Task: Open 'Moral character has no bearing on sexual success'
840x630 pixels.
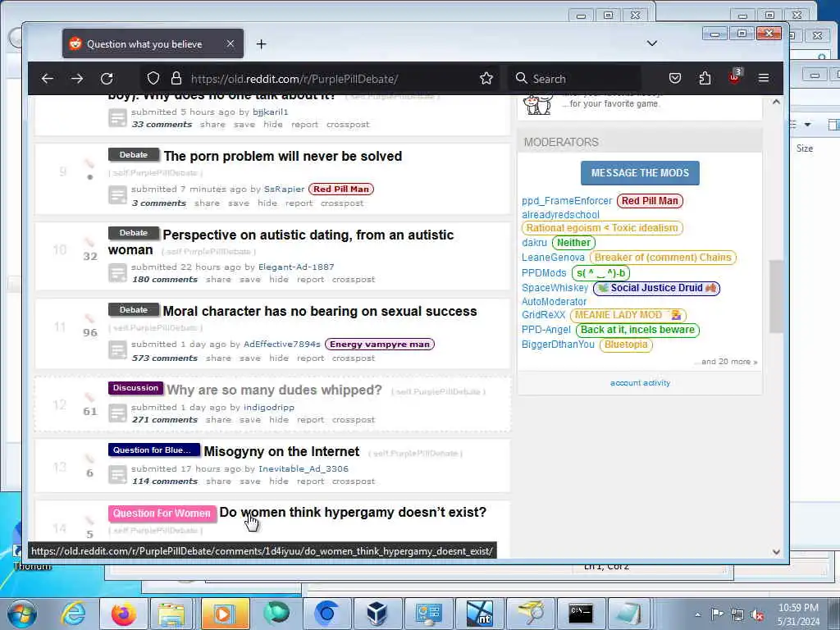Action: pyautogui.click(x=320, y=311)
